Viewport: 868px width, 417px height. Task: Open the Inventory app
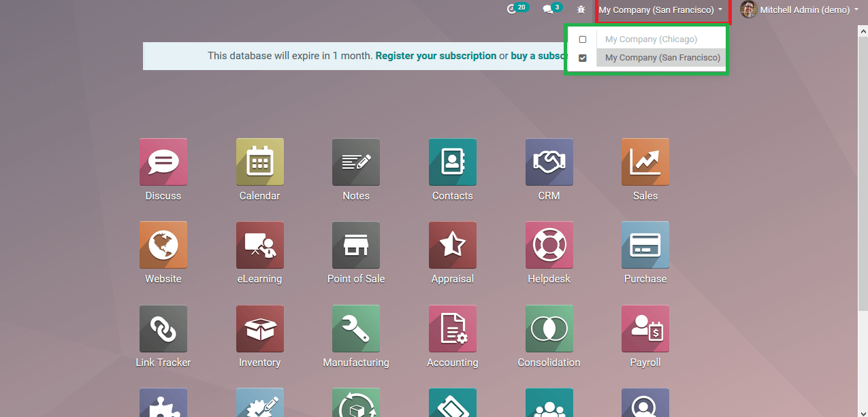260,329
